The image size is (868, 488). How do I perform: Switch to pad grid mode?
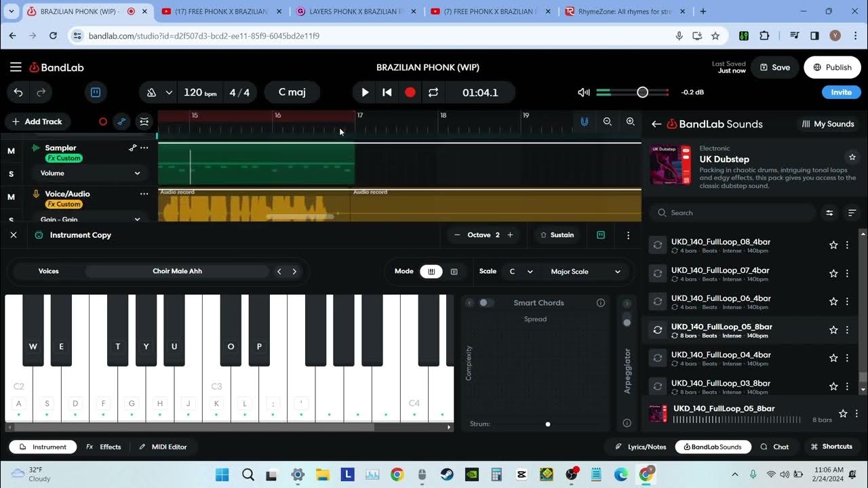pos(454,271)
